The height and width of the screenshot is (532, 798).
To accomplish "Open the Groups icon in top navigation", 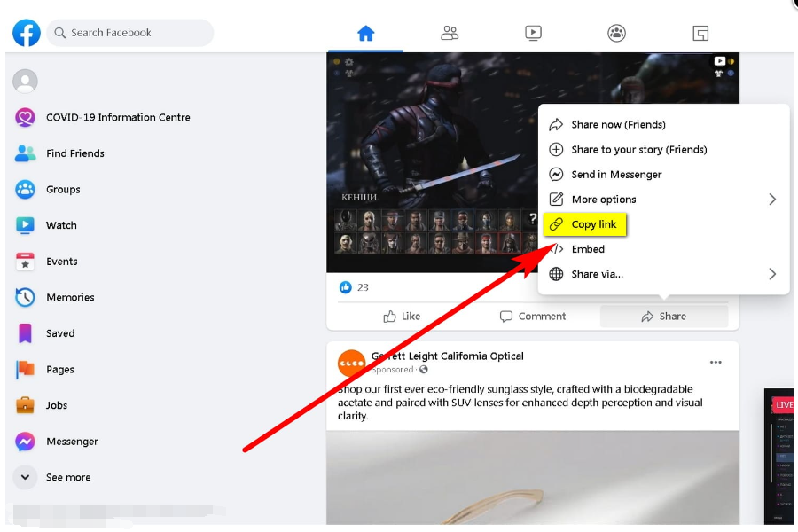I will pyautogui.click(x=616, y=34).
